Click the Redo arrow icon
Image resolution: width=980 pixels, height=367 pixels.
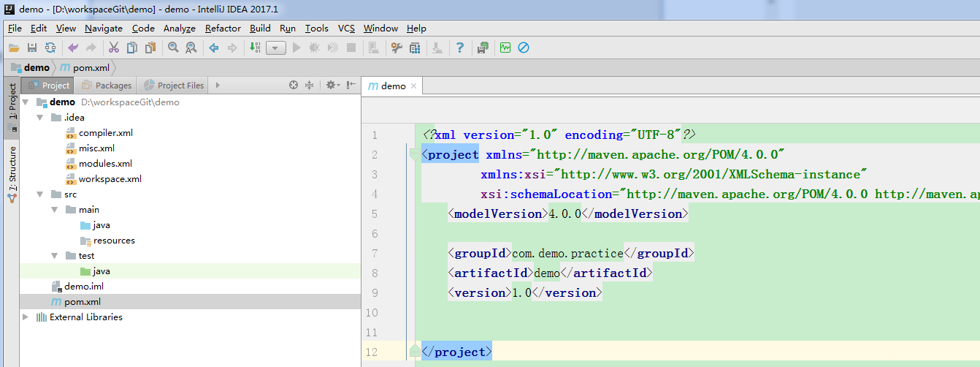pyautogui.click(x=91, y=48)
